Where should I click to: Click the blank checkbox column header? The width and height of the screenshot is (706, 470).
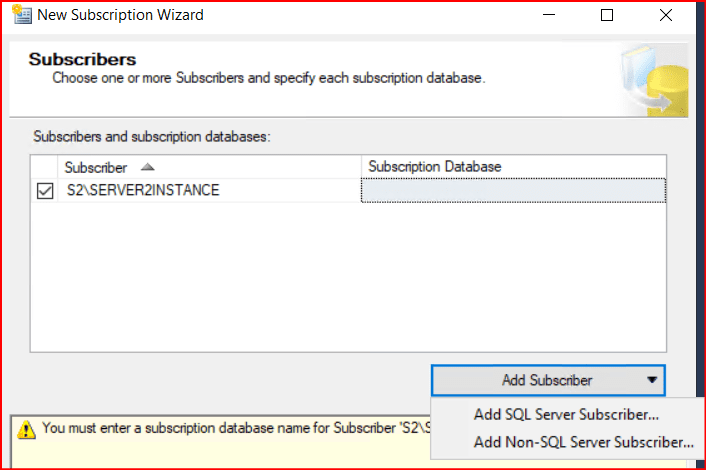click(45, 167)
